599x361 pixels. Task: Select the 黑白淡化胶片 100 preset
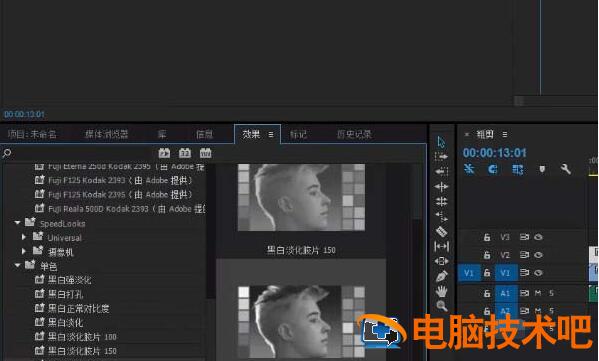click(x=82, y=337)
